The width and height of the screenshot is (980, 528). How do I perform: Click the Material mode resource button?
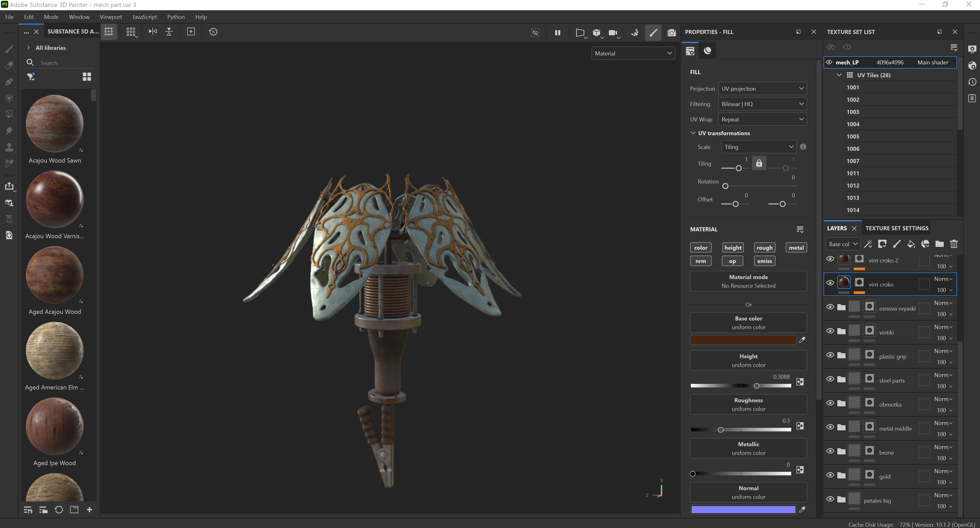coord(748,281)
